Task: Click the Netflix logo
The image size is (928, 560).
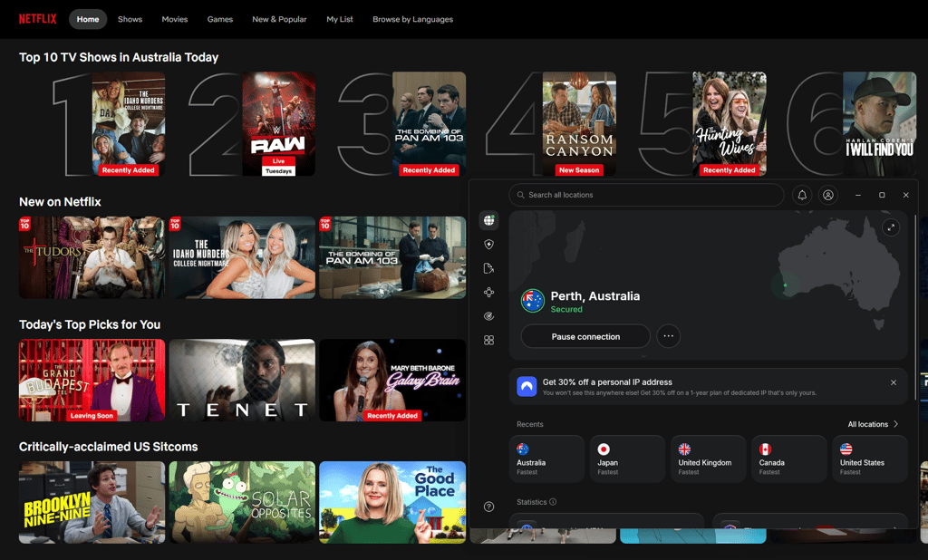Action: coord(37,19)
